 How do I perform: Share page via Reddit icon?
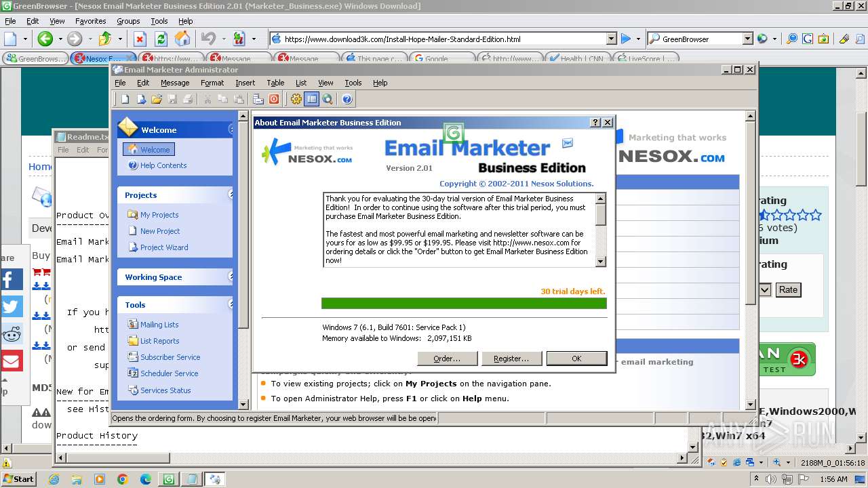click(x=12, y=333)
